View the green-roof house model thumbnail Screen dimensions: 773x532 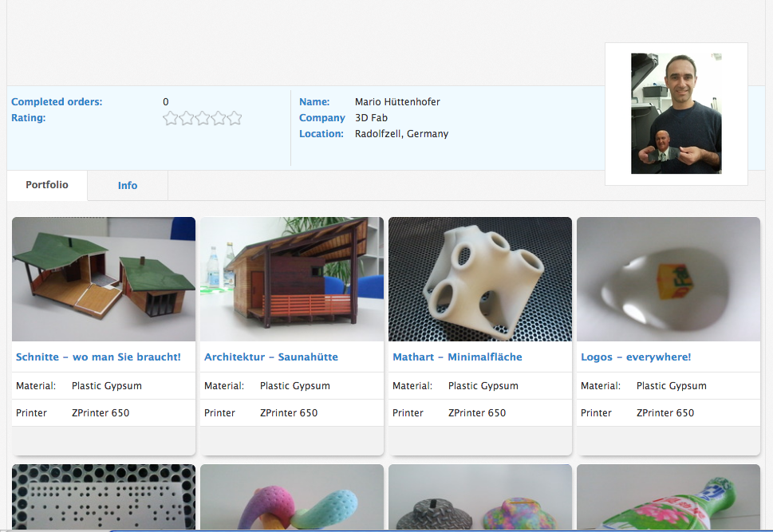(x=104, y=279)
